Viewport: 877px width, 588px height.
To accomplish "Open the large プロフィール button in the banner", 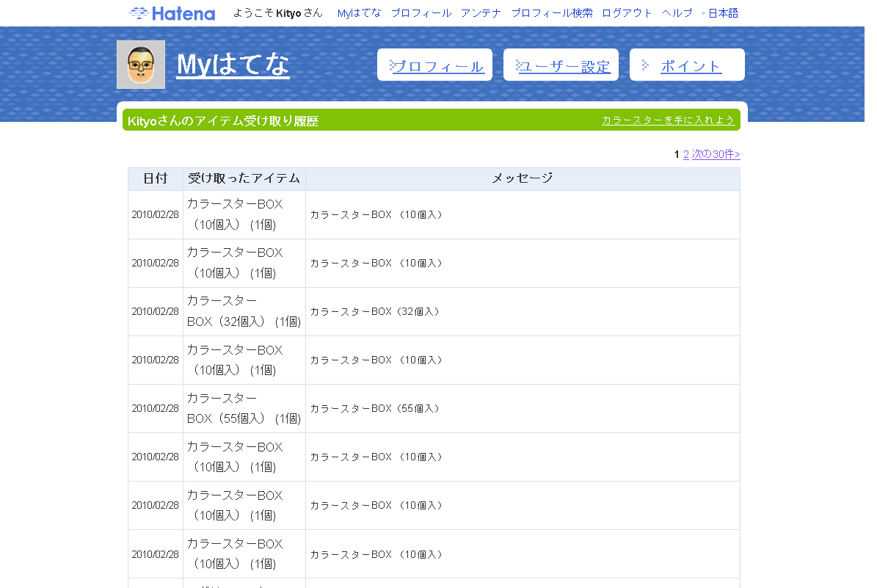I will point(434,65).
